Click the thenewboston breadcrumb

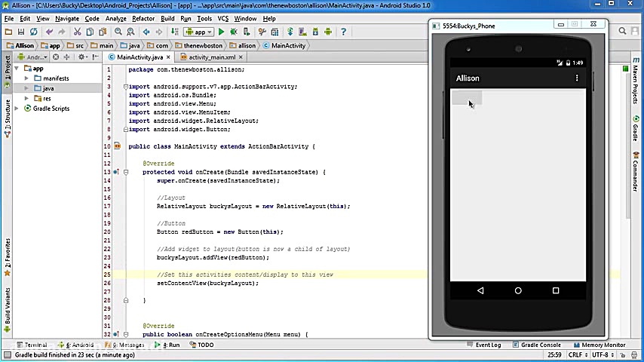pyautogui.click(x=199, y=45)
